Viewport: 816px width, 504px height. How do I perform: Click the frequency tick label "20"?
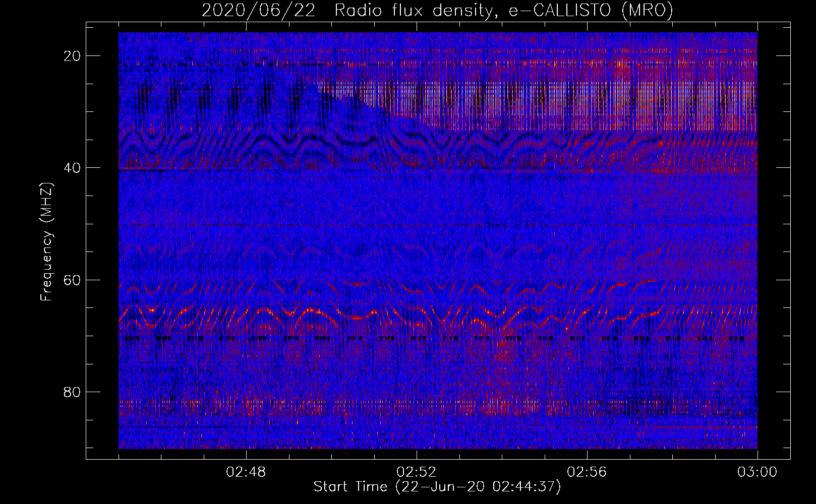click(73, 56)
